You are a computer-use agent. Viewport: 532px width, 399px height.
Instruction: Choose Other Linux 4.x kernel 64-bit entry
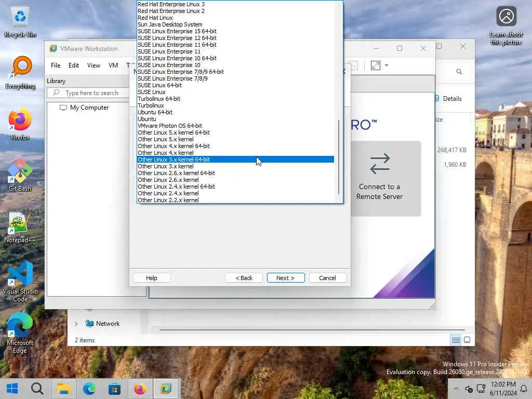coord(235,146)
